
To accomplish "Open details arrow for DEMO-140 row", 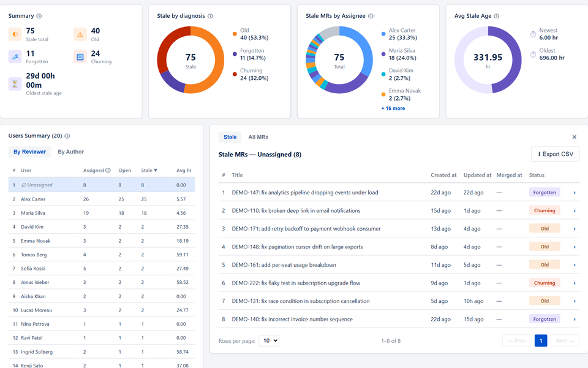I will 575,319.
